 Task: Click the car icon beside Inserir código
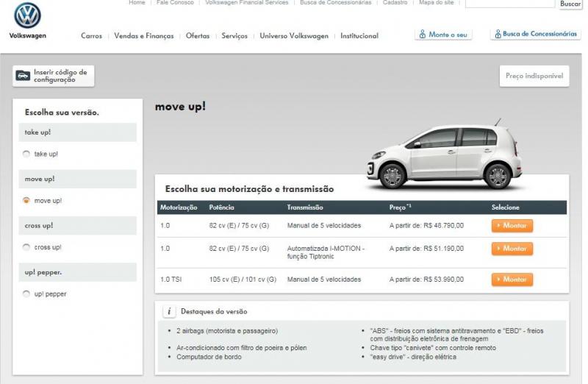23,76
